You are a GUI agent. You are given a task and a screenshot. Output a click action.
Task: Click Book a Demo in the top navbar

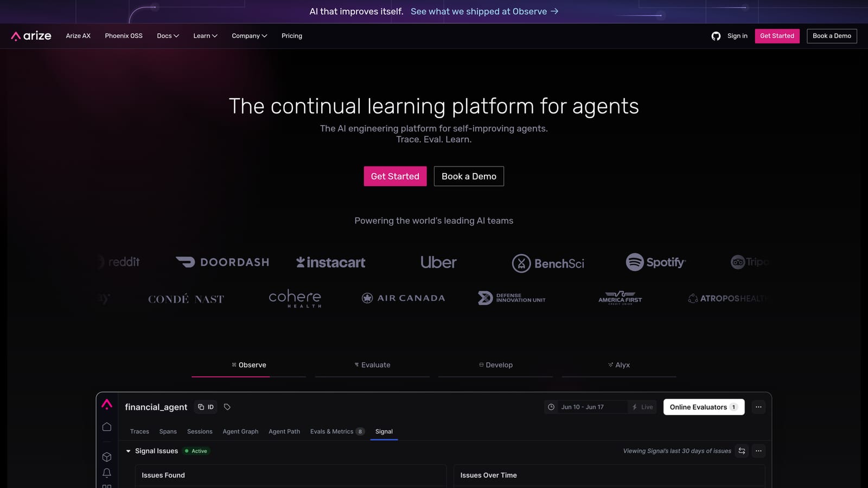[x=832, y=36]
